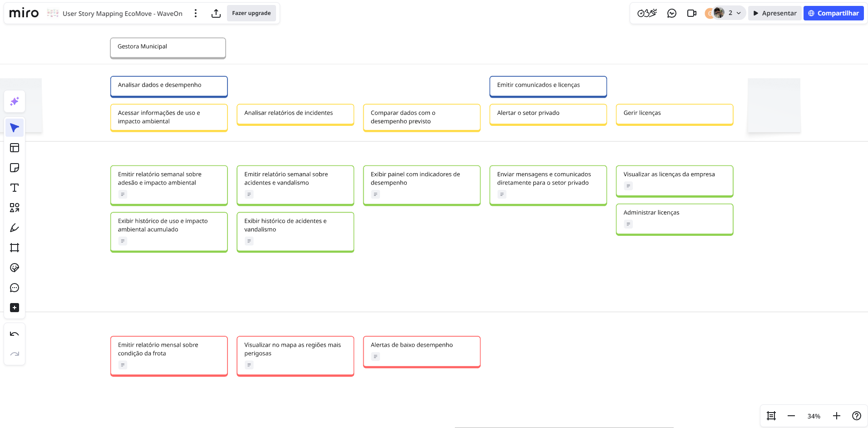Select the Pen drawing tool
868x428 pixels.
(15, 228)
